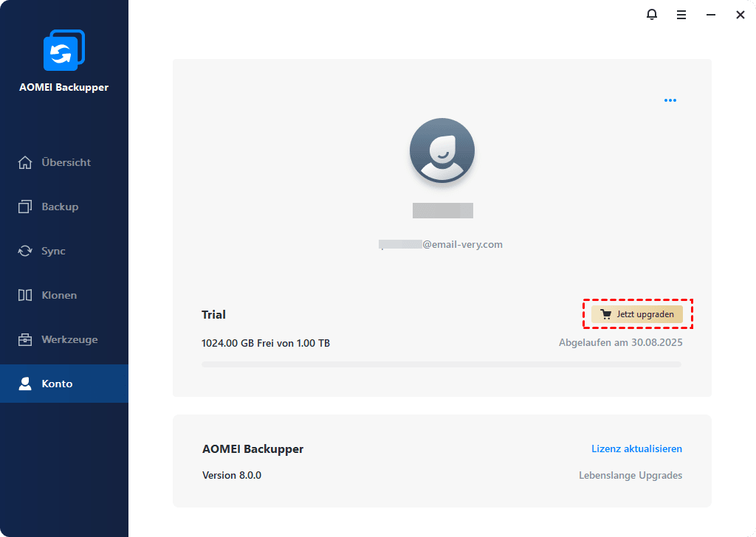Open the Backup section
This screenshot has width=756, height=537.
point(64,207)
